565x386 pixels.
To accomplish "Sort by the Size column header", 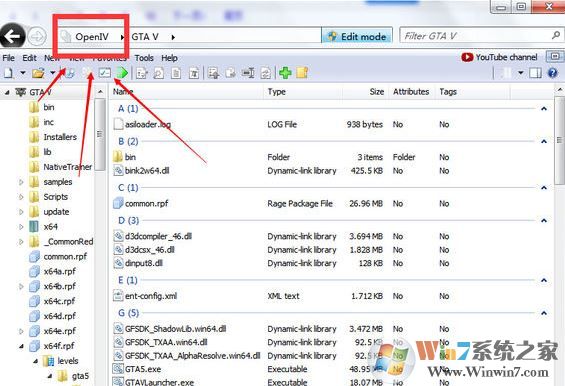I will click(377, 92).
